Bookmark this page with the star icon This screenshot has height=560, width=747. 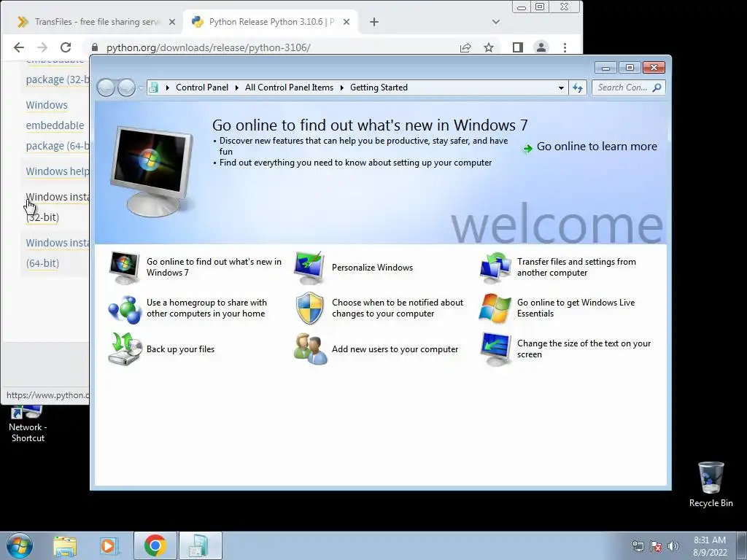click(x=488, y=47)
